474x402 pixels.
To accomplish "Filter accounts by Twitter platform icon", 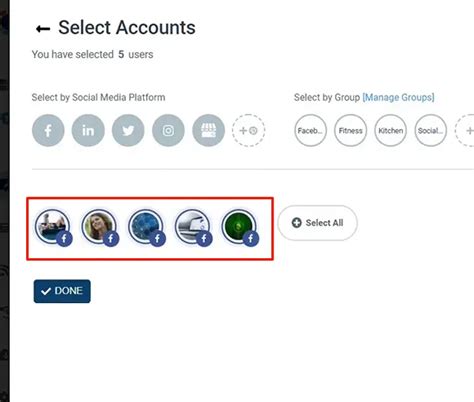I will click(x=128, y=130).
